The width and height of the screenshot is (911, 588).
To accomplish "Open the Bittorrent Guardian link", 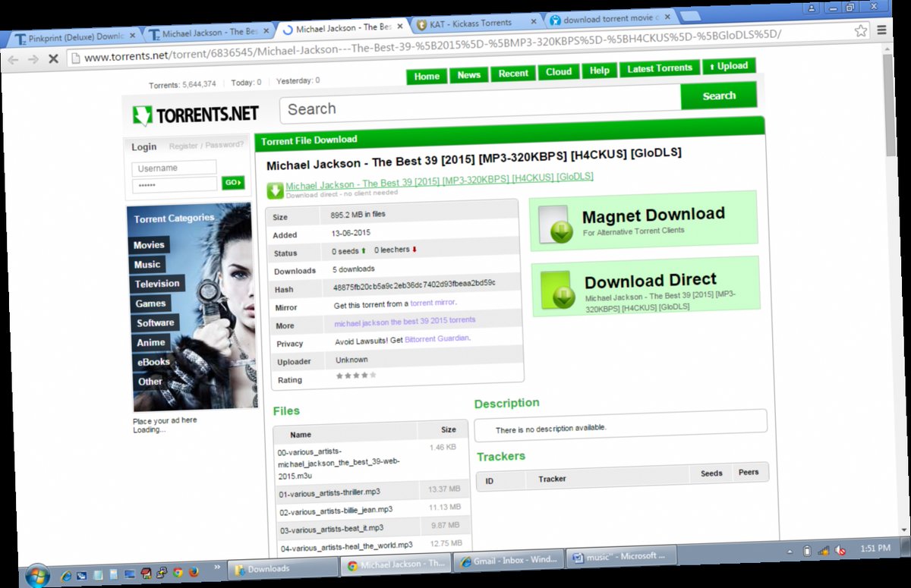I will click(437, 338).
